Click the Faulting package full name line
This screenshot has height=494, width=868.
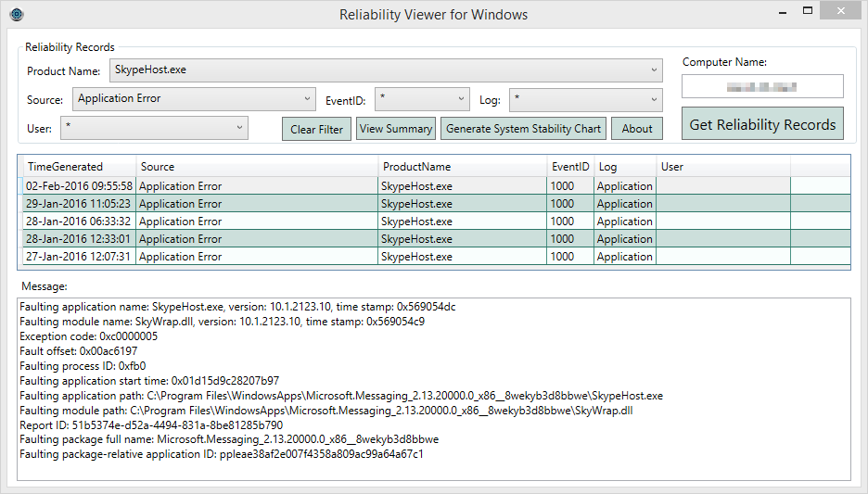point(229,439)
